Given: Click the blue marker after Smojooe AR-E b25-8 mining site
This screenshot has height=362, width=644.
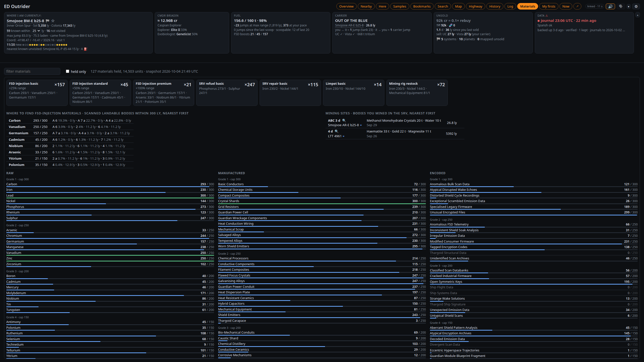Looking at the screenshot, I should pos(361,125).
